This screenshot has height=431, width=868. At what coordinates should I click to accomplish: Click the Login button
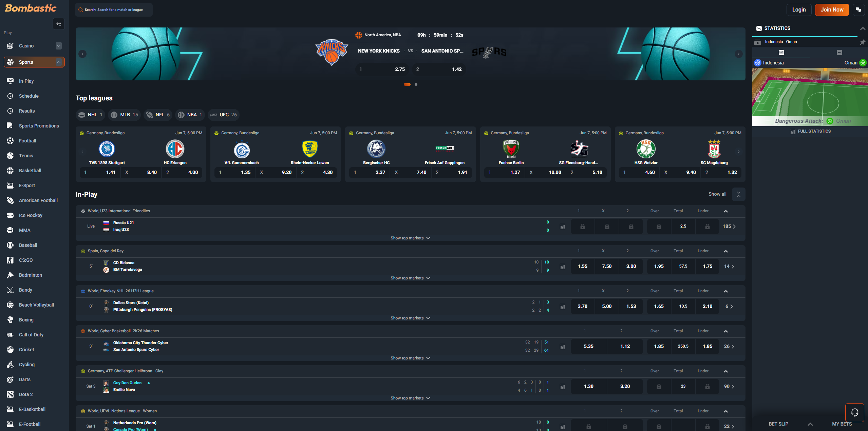tap(799, 10)
